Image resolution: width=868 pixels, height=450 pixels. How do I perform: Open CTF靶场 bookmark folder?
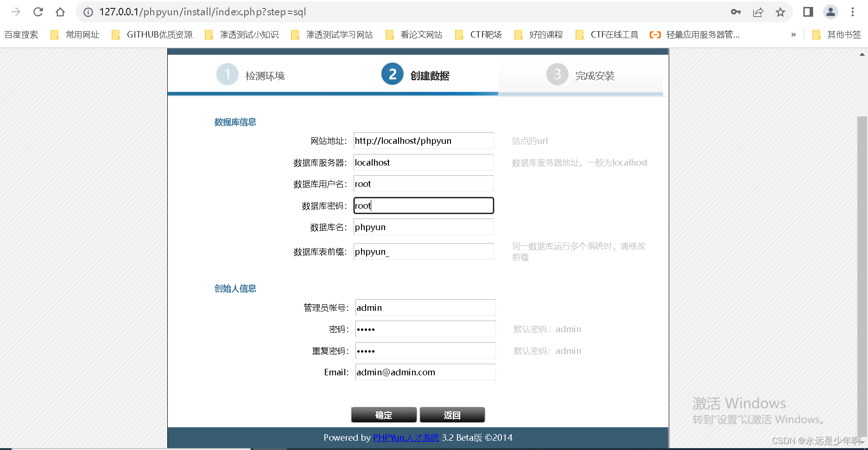478,35
